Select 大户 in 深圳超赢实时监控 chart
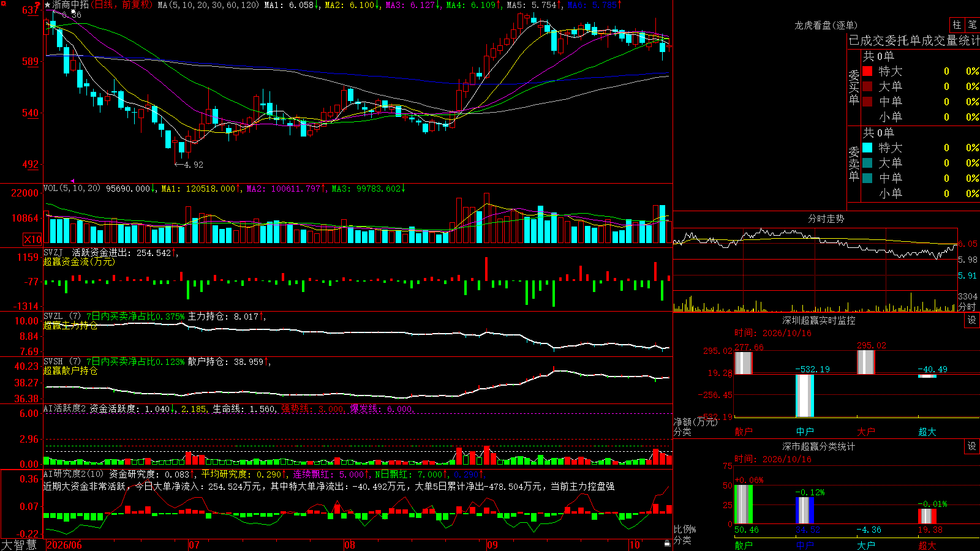The image size is (980, 551). pyautogui.click(x=866, y=432)
